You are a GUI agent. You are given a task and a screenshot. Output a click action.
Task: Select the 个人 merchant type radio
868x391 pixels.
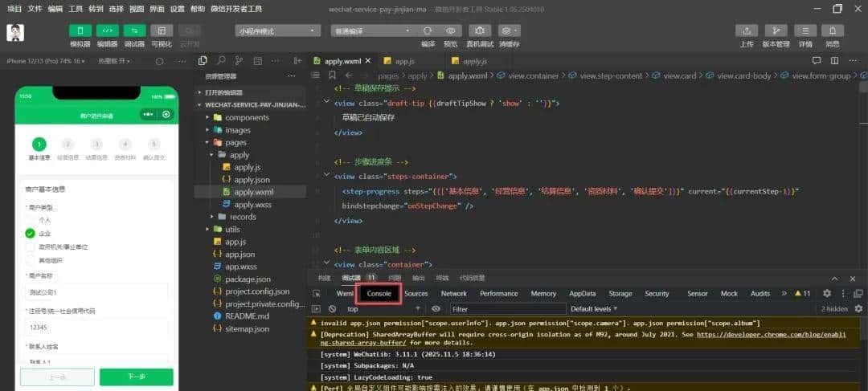tap(30, 220)
